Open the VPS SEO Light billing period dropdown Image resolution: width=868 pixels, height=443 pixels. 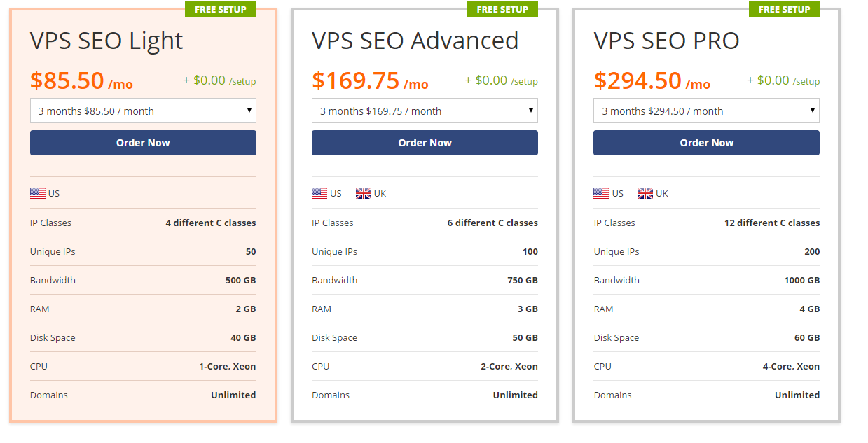click(143, 111)
